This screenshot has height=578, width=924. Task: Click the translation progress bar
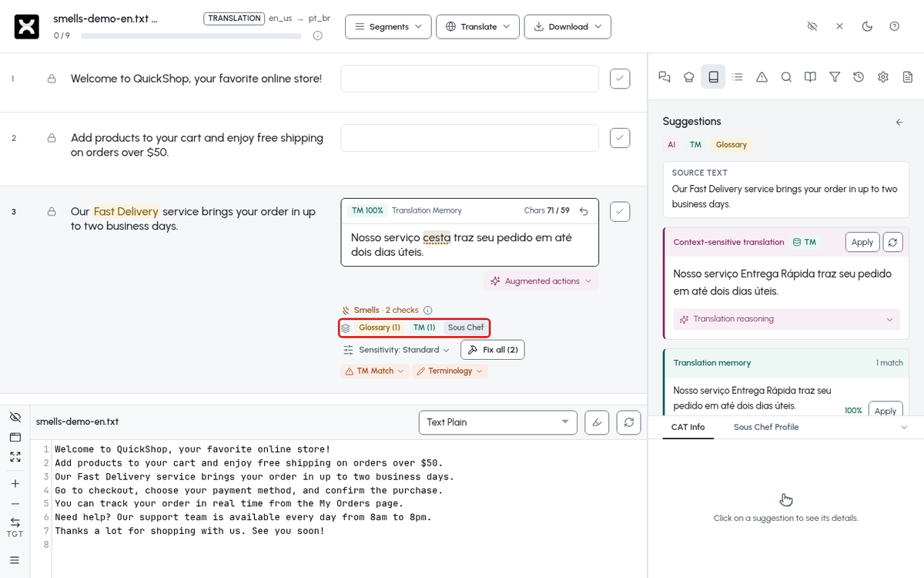[x=191, y=36]
